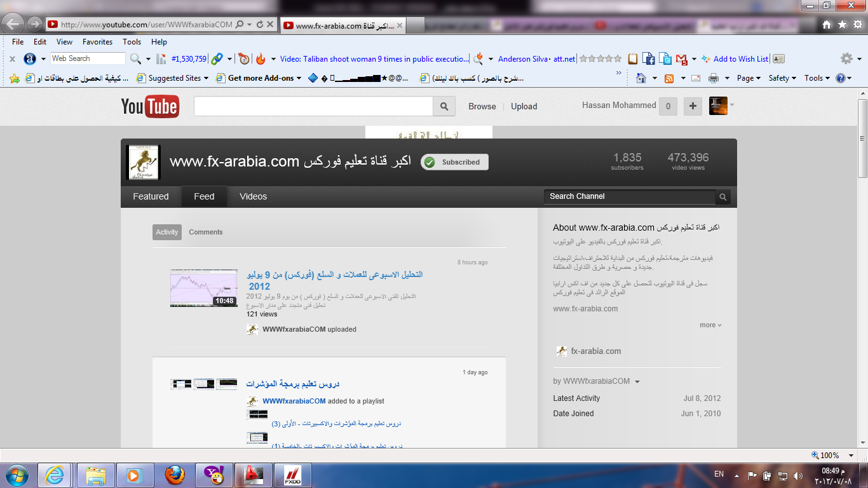Image resolution: width=868 pixels, height=488 pixels.
Task: Click the clipboard icon in the toolbar
Action: coord(633,58)
